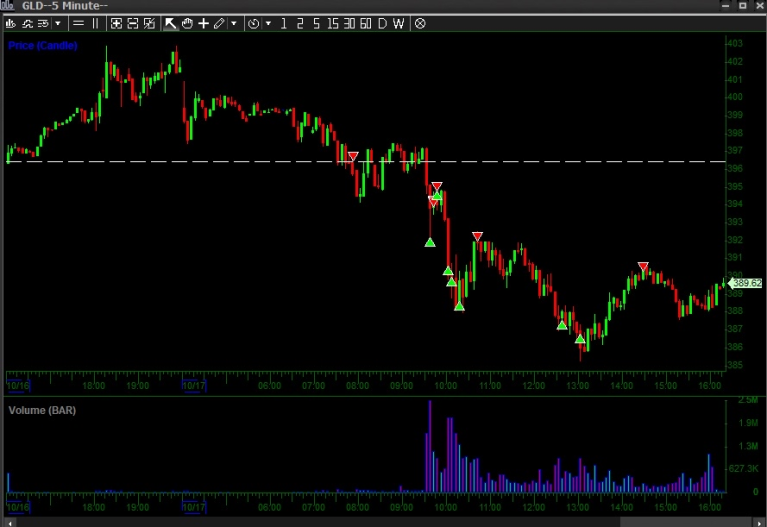Switch to Daily (D) interval
This screenshot has width=767, height=527.
click(x=383, y=23)
